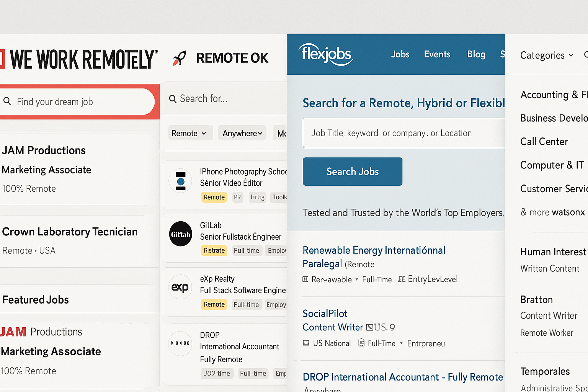Open the SocialPilot company link
The height and width of the screenshot is (392, 588).
click(325, 314)
